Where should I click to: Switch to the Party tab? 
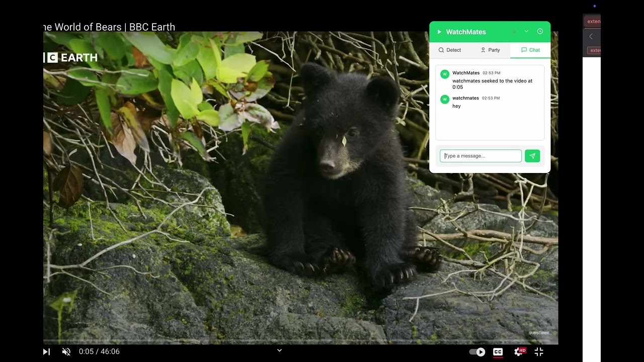[x=491, y=50]
